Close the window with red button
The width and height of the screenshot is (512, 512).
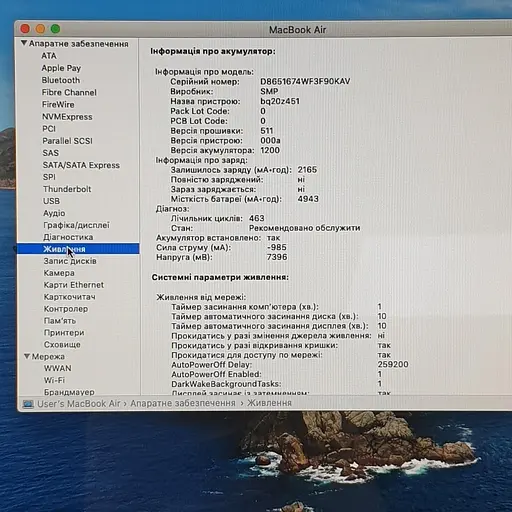(25, 29)
